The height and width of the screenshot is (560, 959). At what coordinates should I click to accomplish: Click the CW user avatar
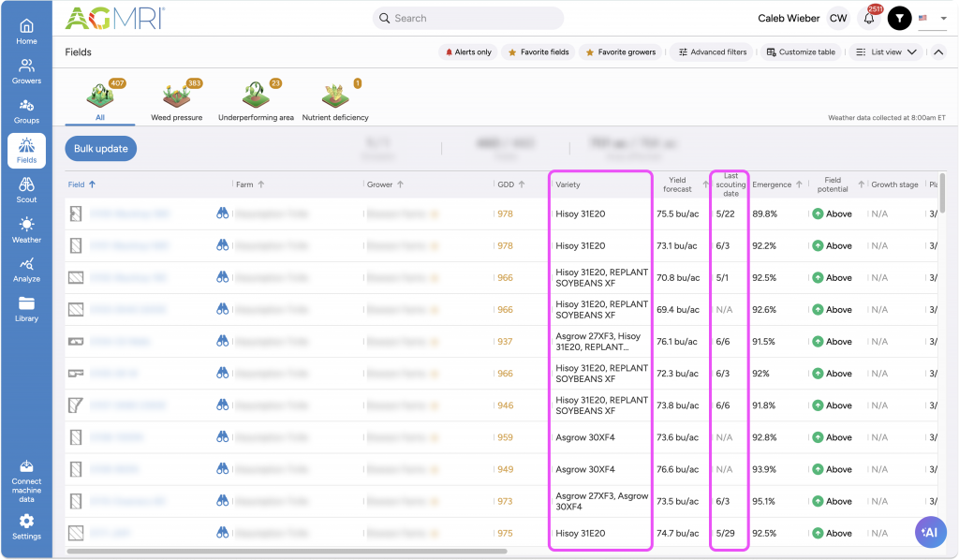click(x=838, y=19)
